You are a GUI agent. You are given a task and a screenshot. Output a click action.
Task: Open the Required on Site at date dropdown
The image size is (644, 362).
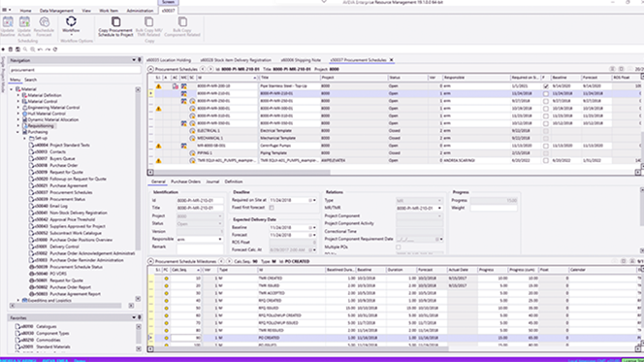(314, 200)
